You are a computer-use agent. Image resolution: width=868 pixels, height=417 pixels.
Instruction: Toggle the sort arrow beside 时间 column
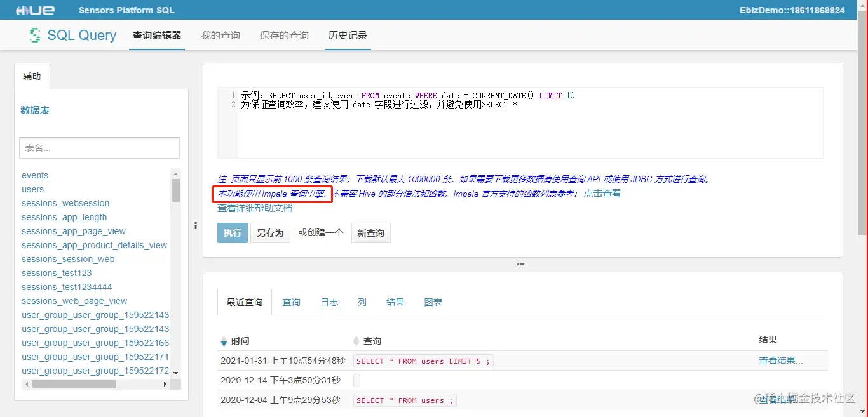[223, 341]
